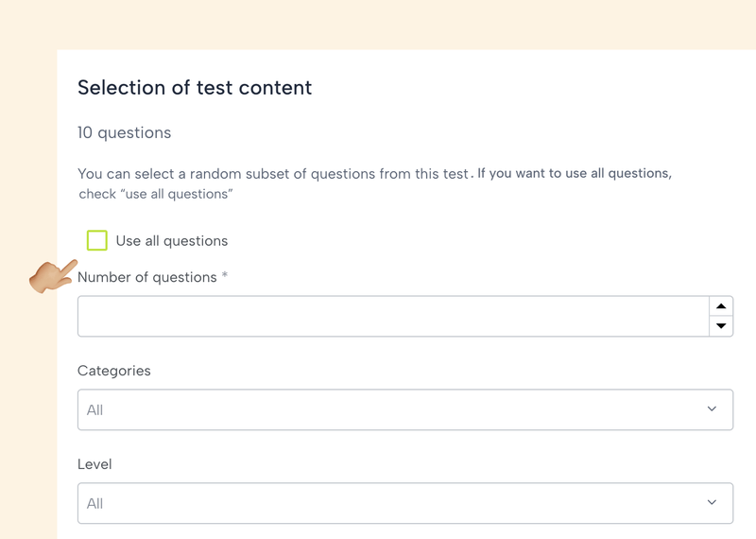Click the pointing hand icon

coord(51,276)
